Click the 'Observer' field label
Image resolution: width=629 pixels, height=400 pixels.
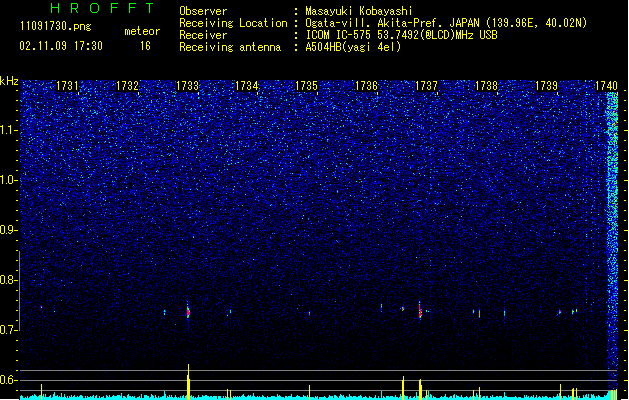[x=203, y=11]
